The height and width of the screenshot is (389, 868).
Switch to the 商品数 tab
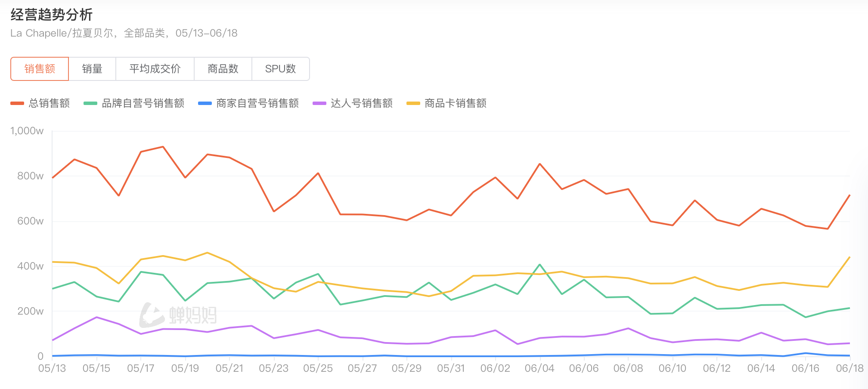click(223, 69)
